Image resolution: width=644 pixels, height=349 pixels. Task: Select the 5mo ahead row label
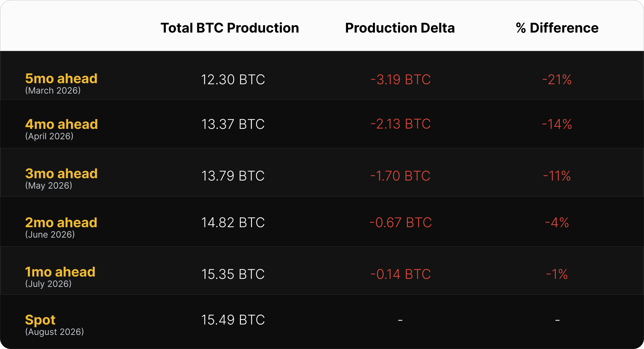pos(61,79)
